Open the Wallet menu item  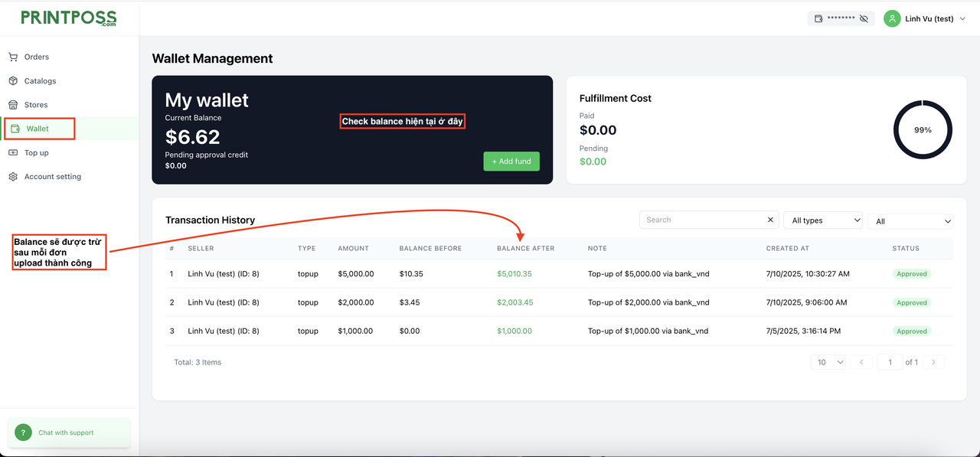(38, 129)
